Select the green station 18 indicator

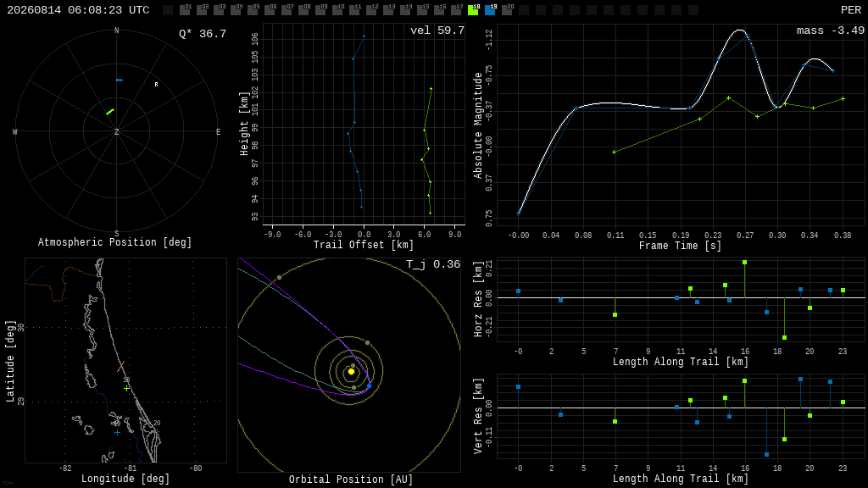473,10
